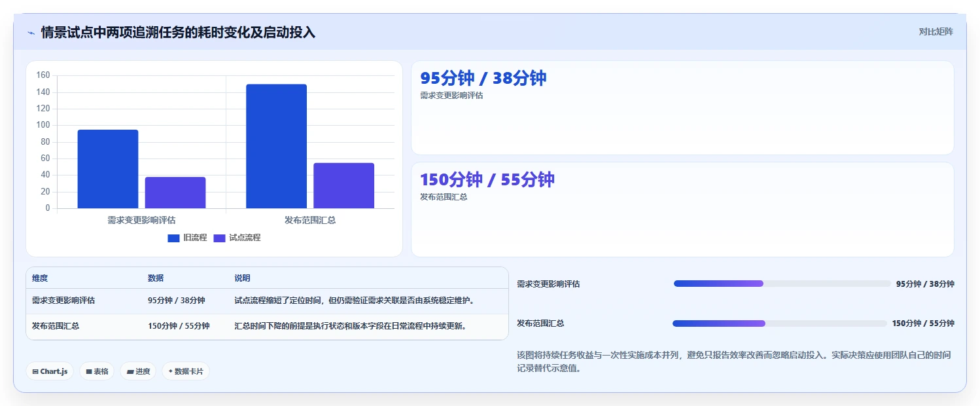This screenshot has height=406, width=980.
Task: Click the 对比矩阵 label
Action: click(x=936, y=31)
